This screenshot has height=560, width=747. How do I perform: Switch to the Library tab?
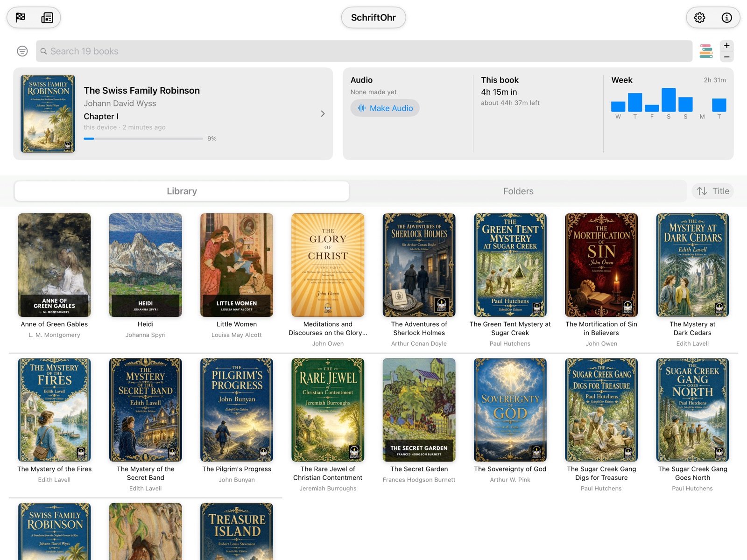point(182,191)
